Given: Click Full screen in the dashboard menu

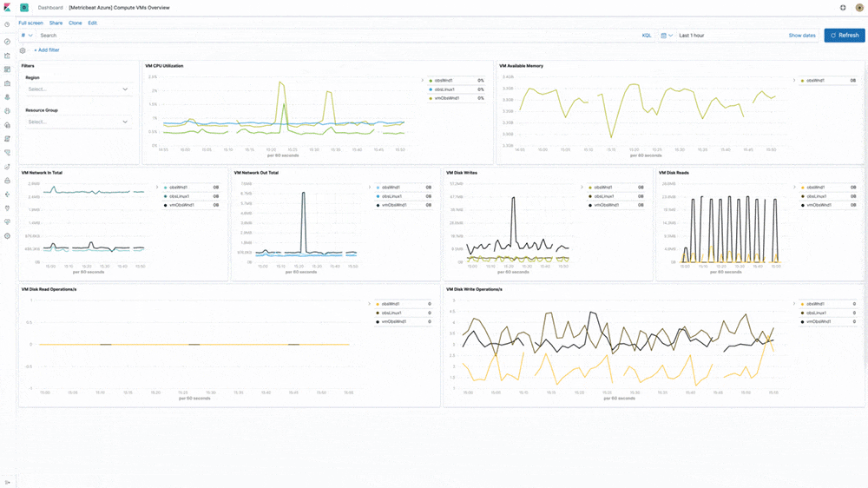Looking at the screenshot, I should [30, 23].
